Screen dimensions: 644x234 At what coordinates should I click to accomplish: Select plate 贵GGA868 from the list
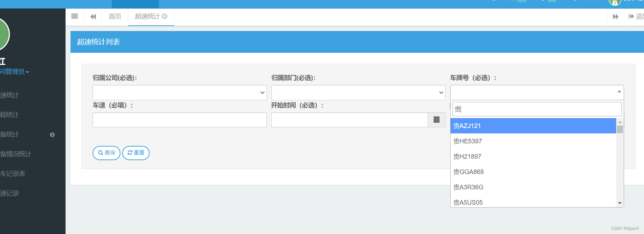pos(533,172)
